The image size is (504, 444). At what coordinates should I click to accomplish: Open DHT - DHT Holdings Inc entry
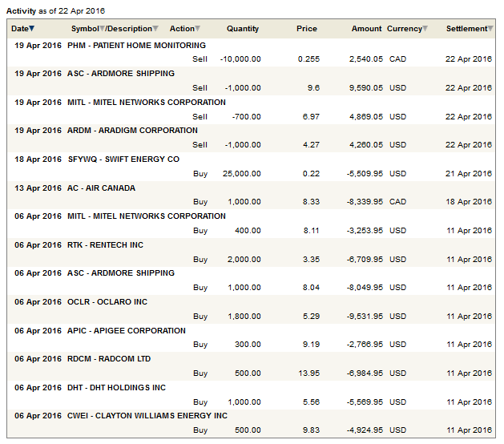tap(116, 388)
